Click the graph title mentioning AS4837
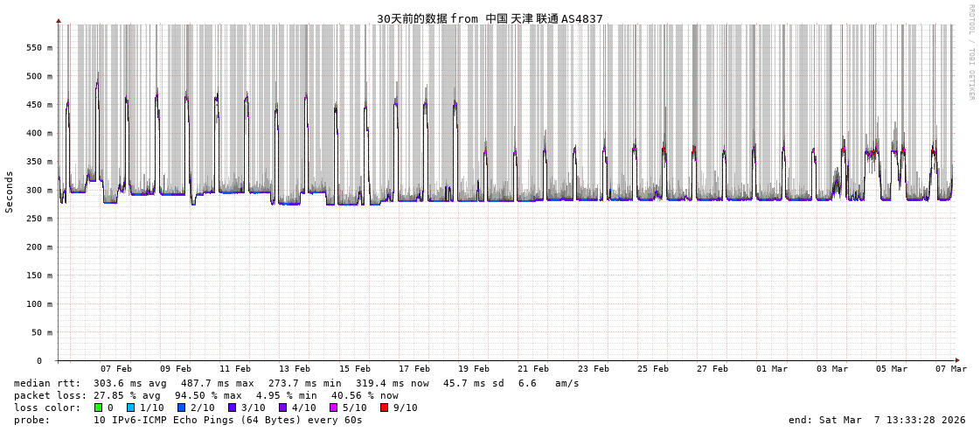980x432 pixels. tap(490, 18)
